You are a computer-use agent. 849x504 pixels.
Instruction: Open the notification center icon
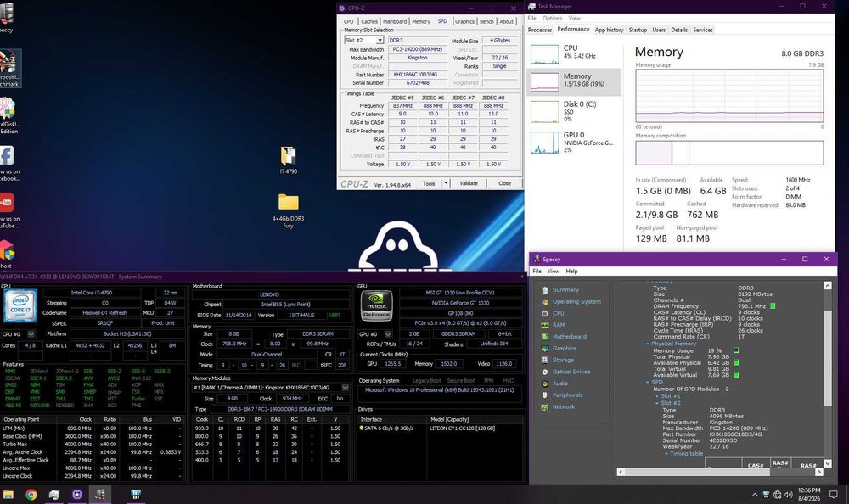click(834, 495)
